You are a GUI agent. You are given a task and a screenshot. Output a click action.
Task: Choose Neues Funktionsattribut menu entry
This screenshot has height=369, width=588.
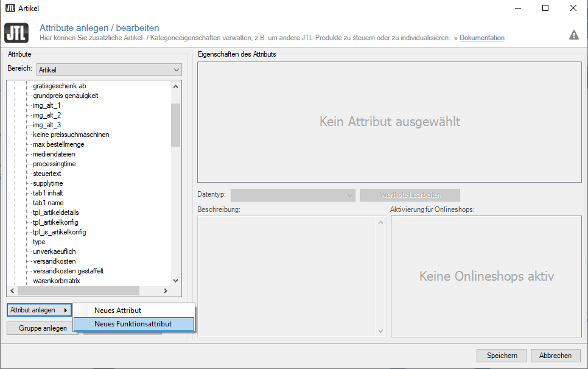coord(134,324)
